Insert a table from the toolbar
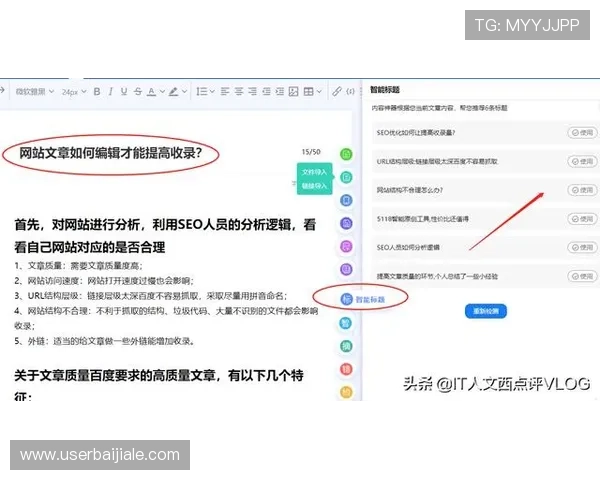Screen dimensions: 600x480 308,91
